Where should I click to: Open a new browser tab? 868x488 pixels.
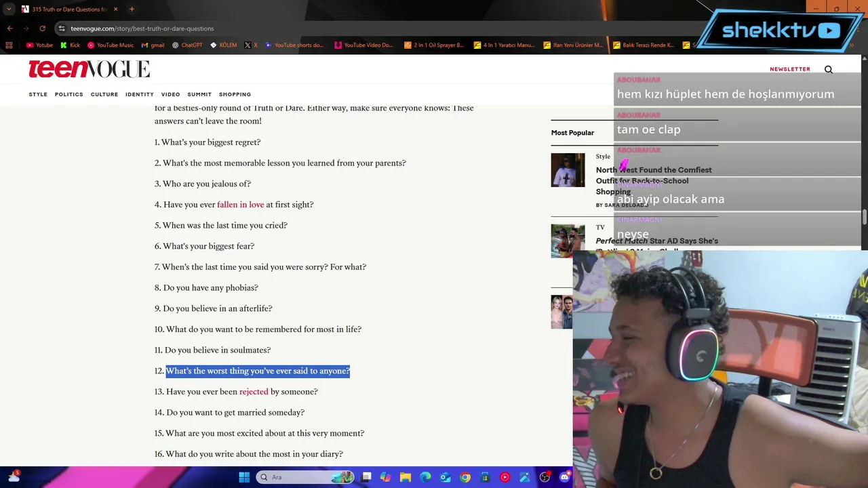[x=132, y=9]
